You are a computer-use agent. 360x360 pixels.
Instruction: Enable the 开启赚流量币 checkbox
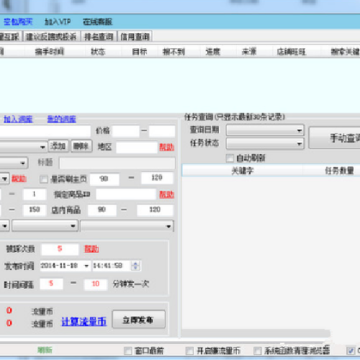tap(189, 351)
